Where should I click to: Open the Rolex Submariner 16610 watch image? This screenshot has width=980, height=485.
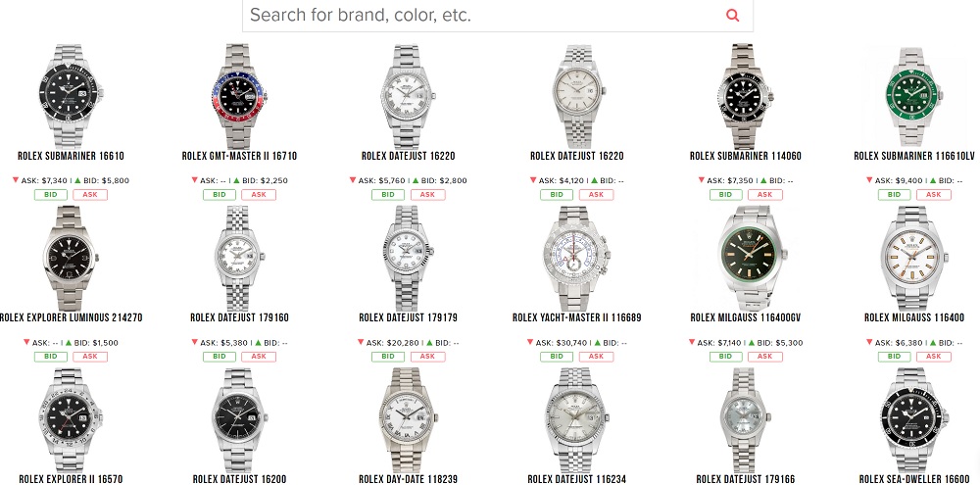(71, 96)
